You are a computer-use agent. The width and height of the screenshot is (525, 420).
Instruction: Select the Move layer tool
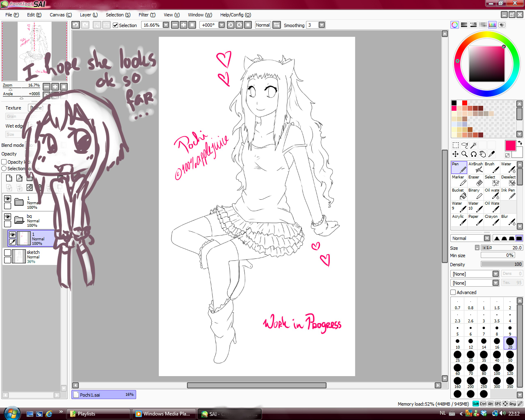point(455,154)
